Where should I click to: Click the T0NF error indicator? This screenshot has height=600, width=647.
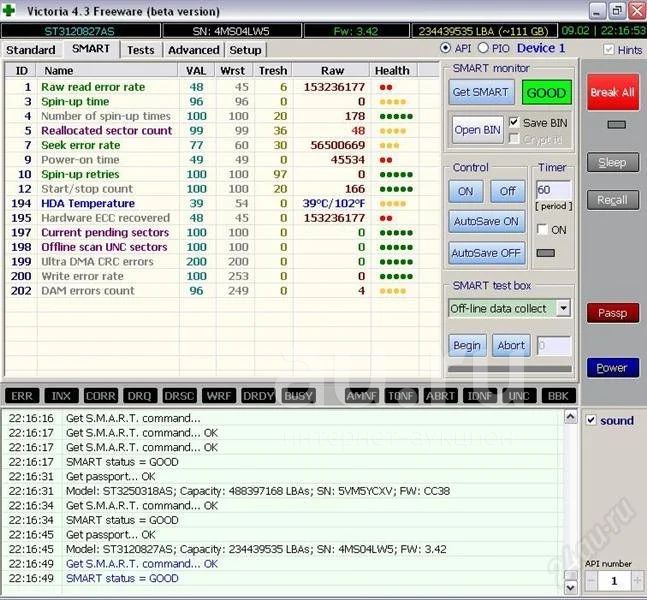[x=401, y=396]
